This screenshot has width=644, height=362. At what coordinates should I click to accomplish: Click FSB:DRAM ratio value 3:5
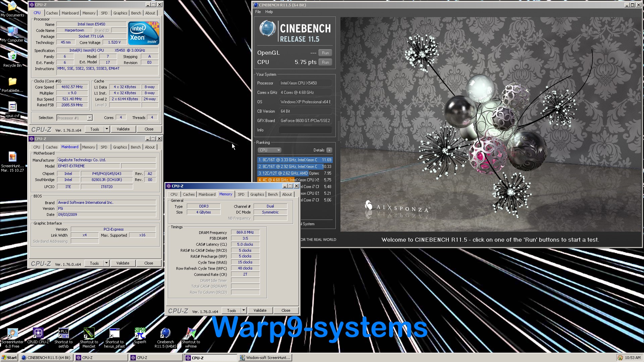245,238
